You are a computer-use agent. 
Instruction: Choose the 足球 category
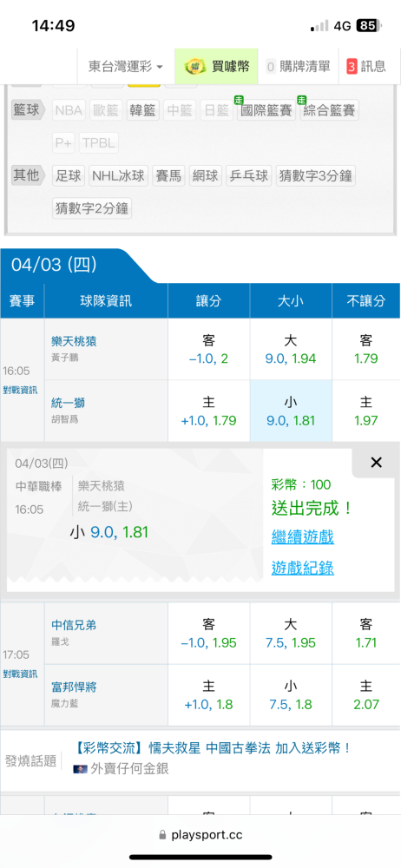pos(69,176)
